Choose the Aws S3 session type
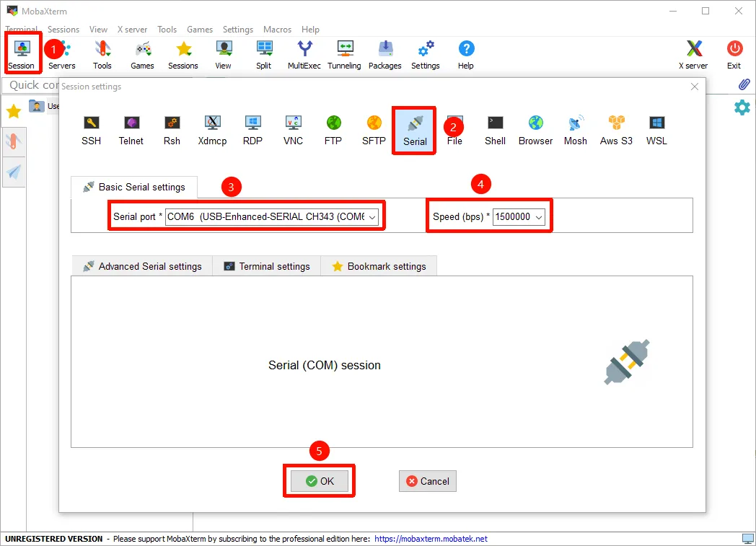Screen dimensions: 756x546 [x=616, y=130]
